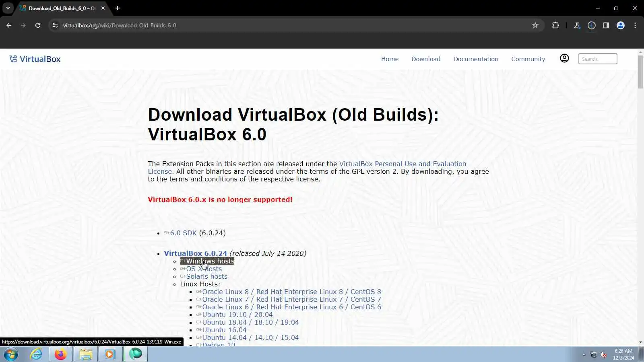Show hidden system tray icons
Image resolution: width=644 pixels, height=362 pixels.
[x=584, y=354]
